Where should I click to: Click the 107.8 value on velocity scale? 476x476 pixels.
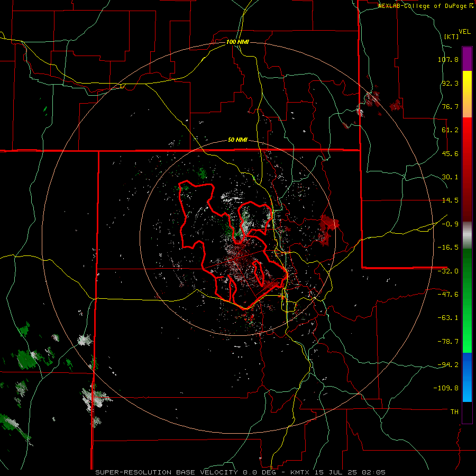point(448,59)
